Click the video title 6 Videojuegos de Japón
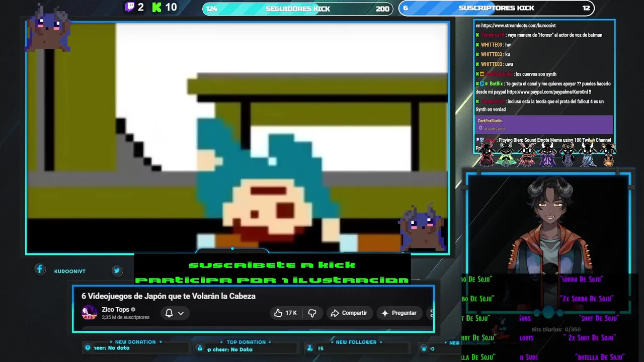Viewport: 644px width, 362px height. tap(169, 296)
